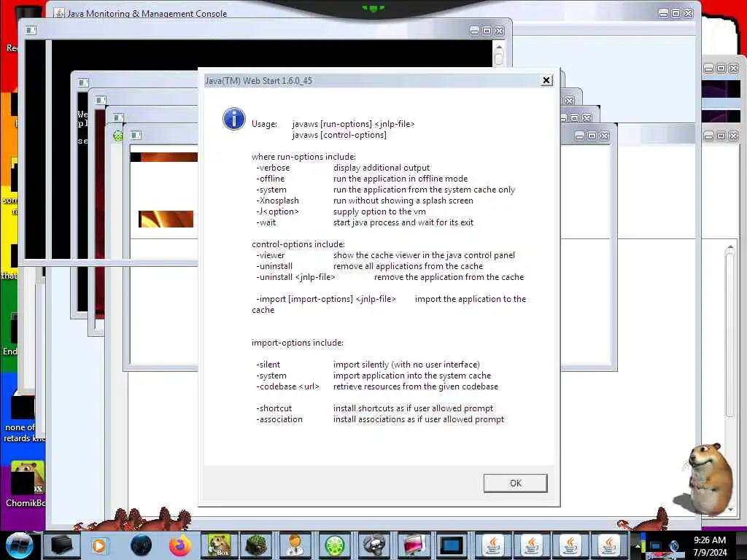The image size is (747, 560).
Task: Minimize the Java Monitoring & Management Console window
Action: tap(663, 13)
